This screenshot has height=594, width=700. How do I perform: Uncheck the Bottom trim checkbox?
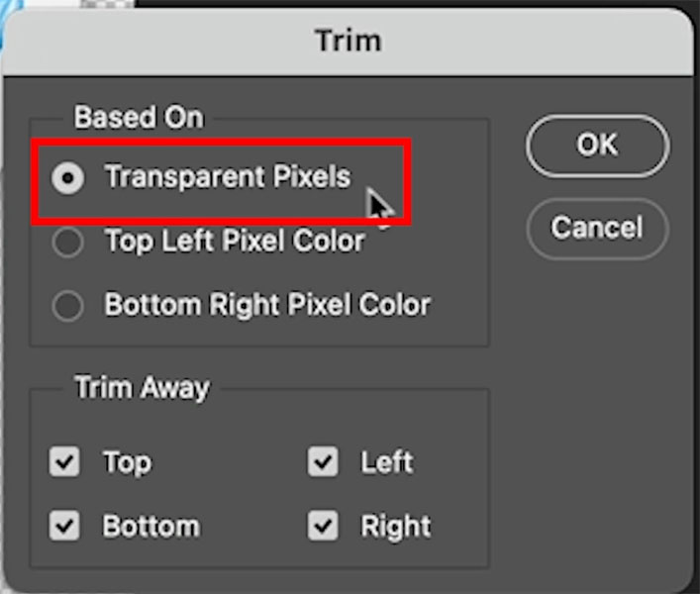pyautogui.click(x=64, y=526)
